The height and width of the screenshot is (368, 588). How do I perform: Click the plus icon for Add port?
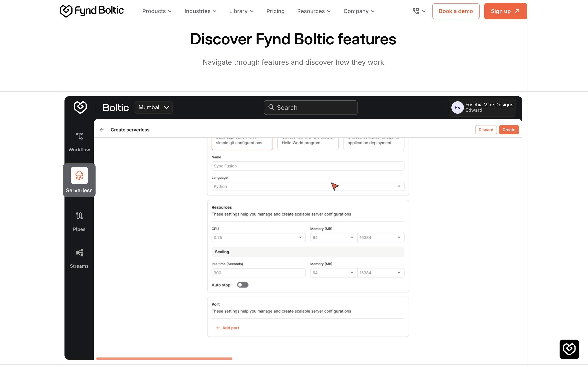coord(218,328)
